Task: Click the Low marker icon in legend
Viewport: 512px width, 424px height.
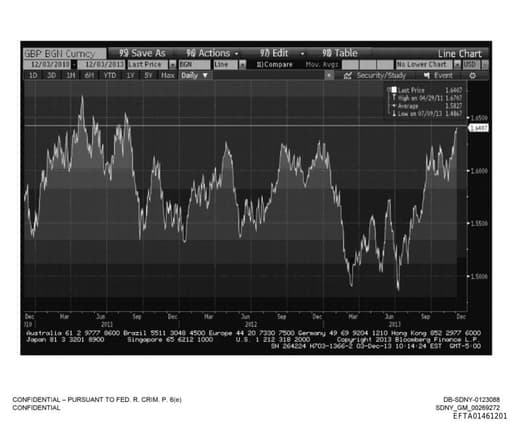Action: tap(394, 114)
